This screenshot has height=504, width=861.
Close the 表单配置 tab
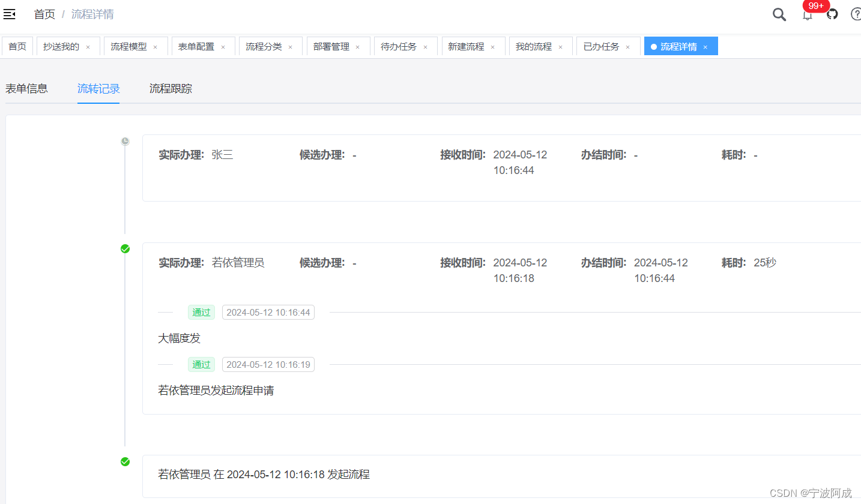click(223, 47)
